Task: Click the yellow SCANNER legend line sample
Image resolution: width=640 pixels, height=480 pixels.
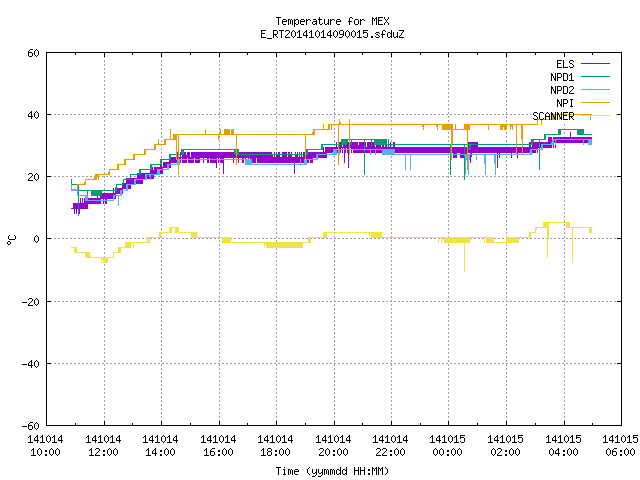Action: pos(595,116)
